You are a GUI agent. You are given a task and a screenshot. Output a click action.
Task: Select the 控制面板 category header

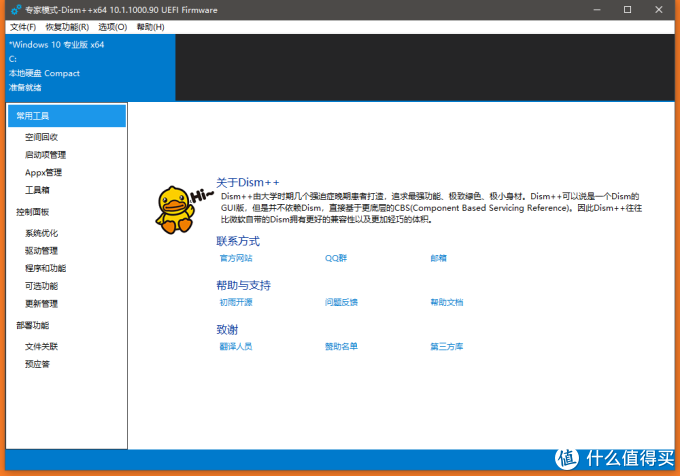coord(33,212)
